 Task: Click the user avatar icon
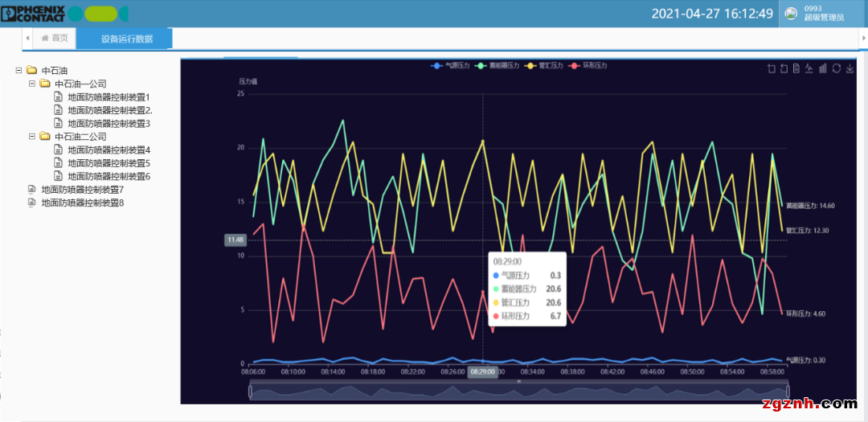pos(792,14)
